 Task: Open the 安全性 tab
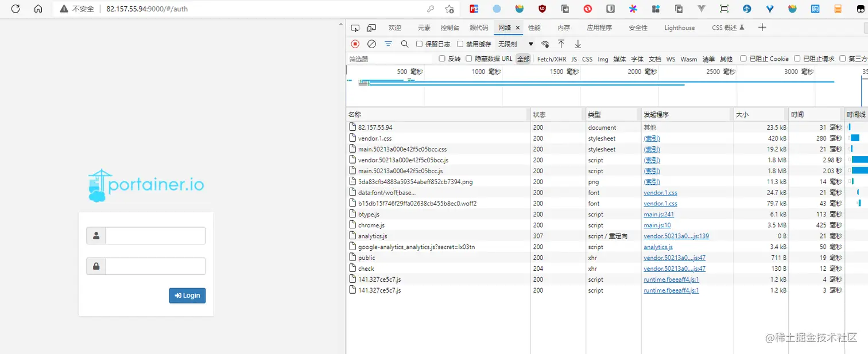[x=638, y=28]
